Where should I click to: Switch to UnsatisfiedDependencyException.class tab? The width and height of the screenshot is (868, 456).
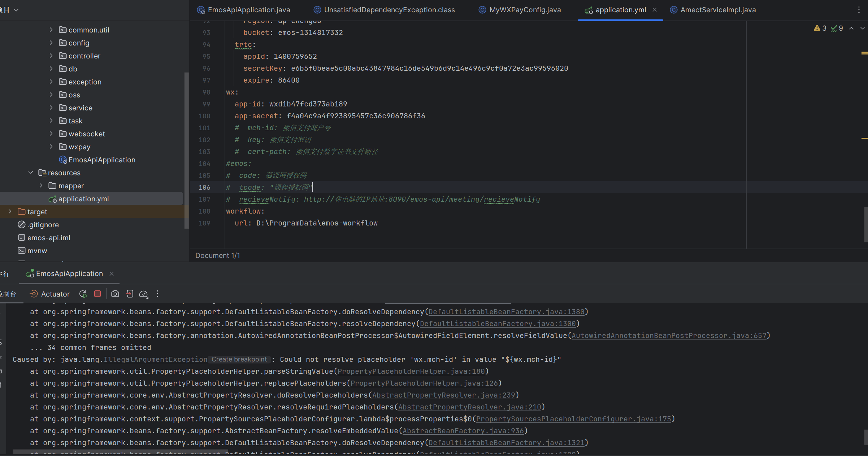(x=384, y=10)
